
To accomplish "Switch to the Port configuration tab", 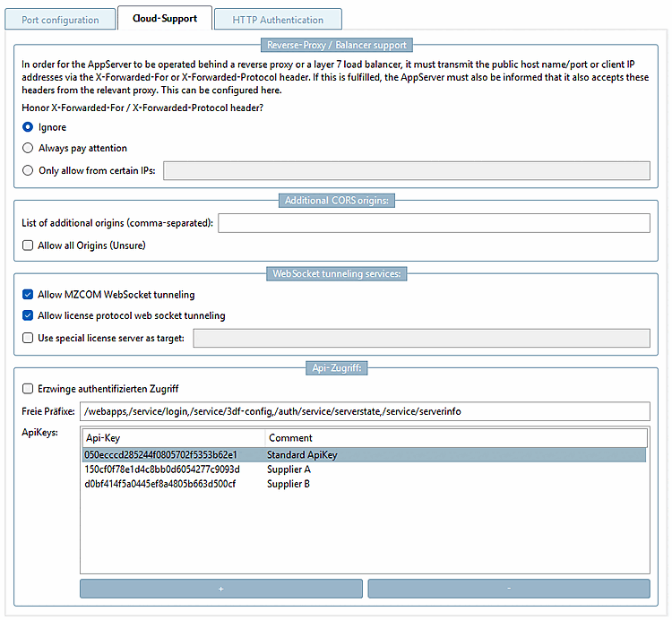I will click(x=59, y=19).
